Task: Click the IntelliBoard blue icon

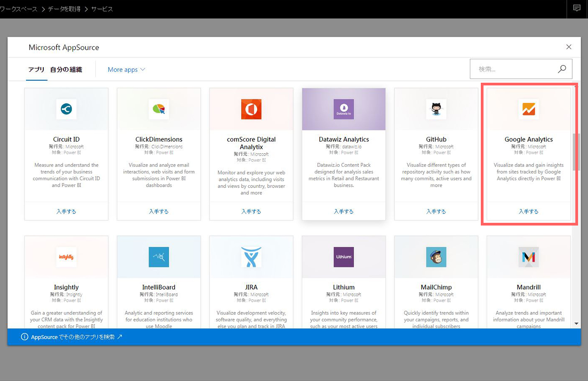Action: click(x=159, y=257)
